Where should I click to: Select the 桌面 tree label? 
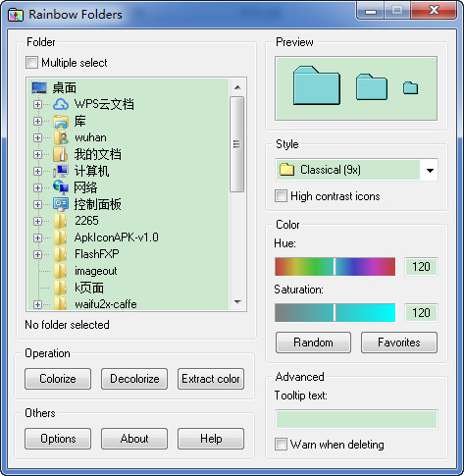[64, 87]
